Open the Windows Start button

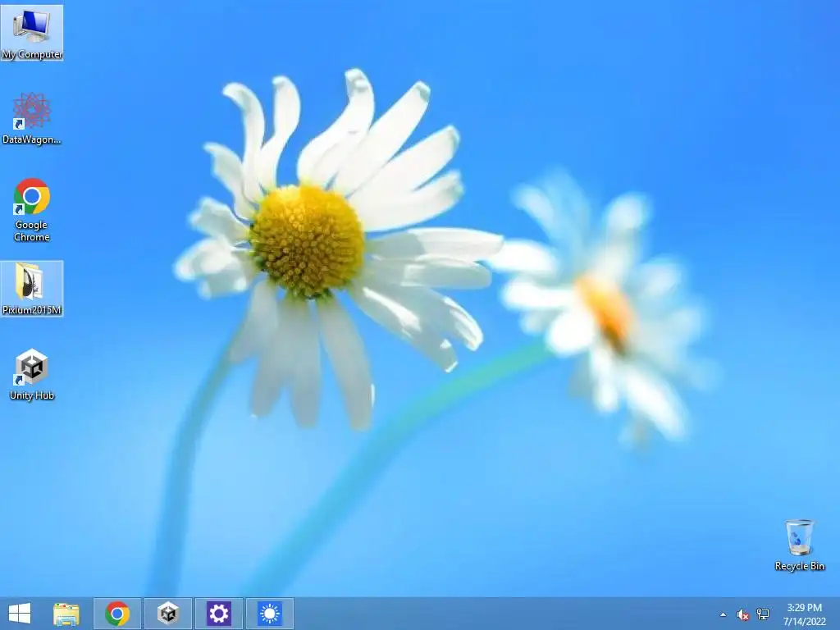(x=20, y=614)
